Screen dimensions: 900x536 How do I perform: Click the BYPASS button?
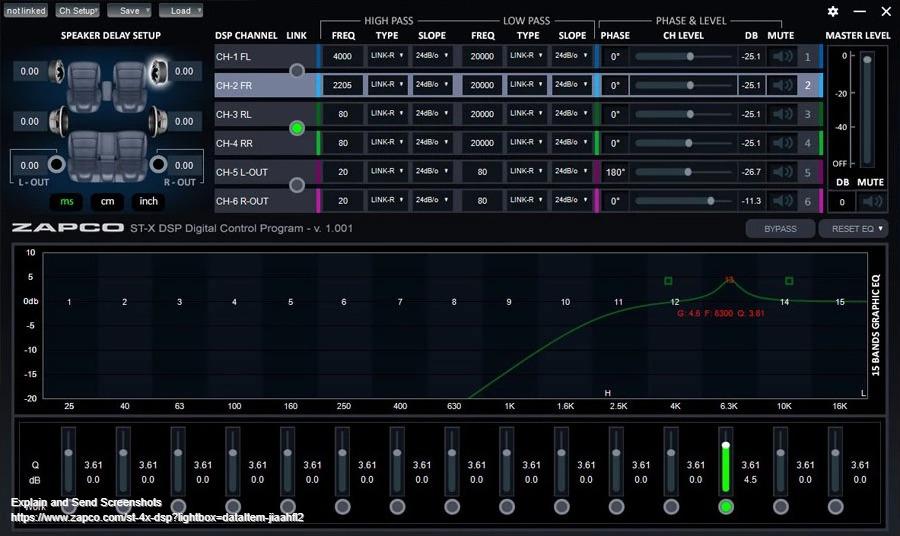point(780,229)
